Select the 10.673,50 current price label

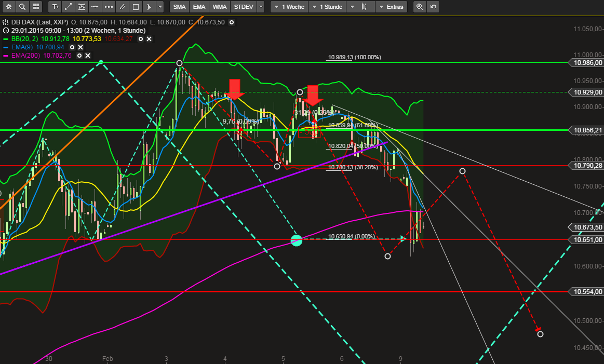click(x=587, y=227)
